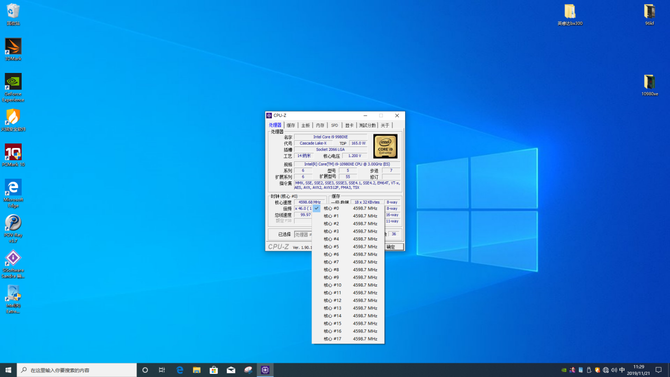Image resolution: width=670 pixels, height=377 pixels.
Task: Click the Cortana circle on the taskbar
Action: [145, 370]
